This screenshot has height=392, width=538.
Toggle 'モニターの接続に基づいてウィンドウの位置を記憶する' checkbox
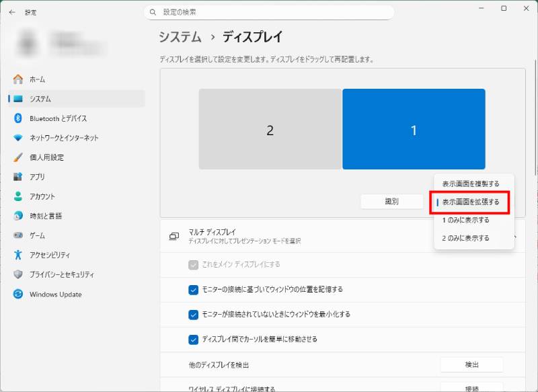194,290
